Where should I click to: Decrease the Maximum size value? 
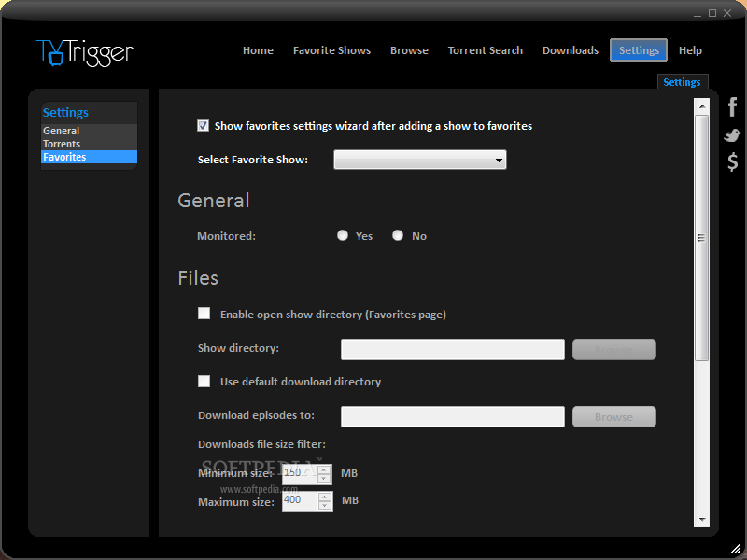pyautogui.click(x=325, y=506)
